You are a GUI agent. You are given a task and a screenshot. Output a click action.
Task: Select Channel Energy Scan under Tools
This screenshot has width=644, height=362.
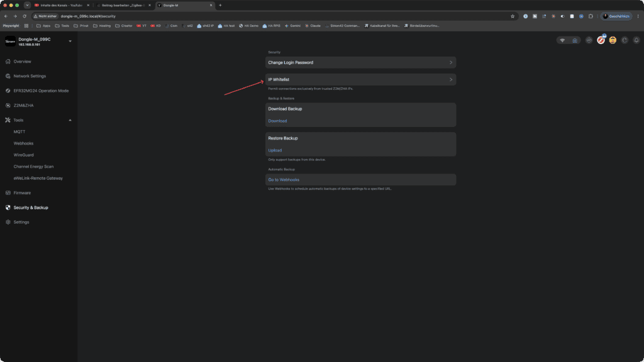pos(33,167)
